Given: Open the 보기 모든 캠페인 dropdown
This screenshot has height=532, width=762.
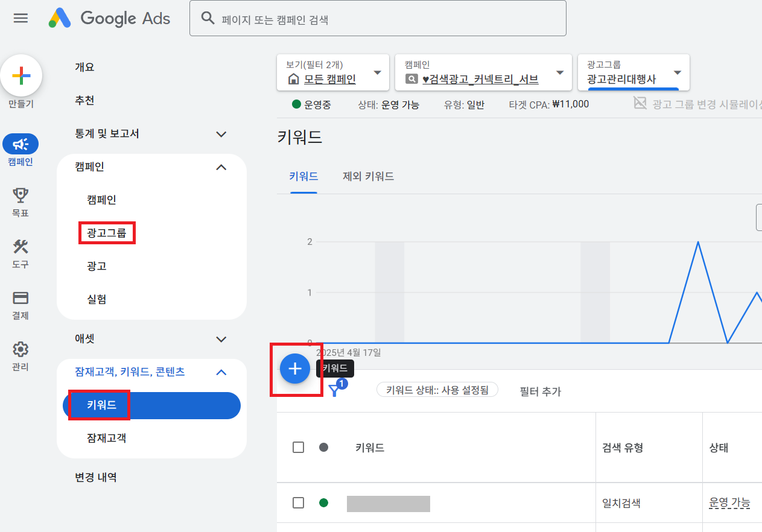Looking at the screenshot, I should [333, 73].
